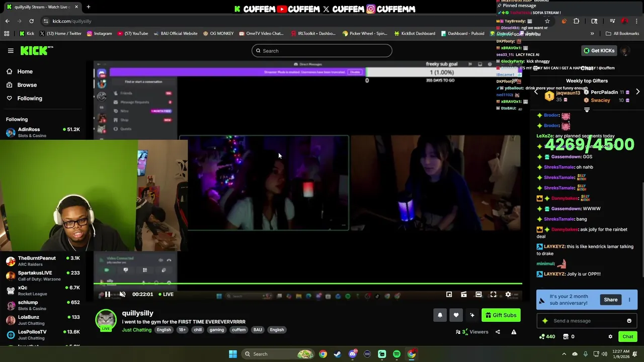Open All Bookmarks folder
Image resolution: width=644 pixels, height=362 pixels.
coord(622,34)
